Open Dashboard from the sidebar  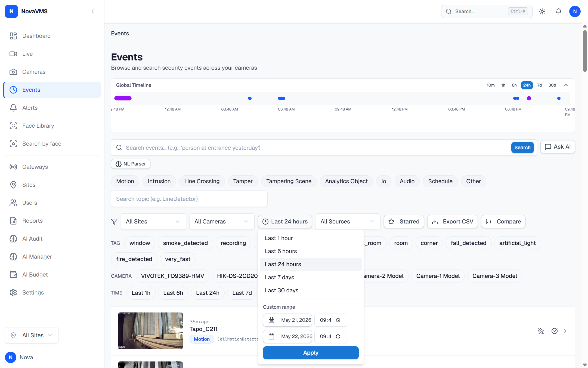coord(52,36)
